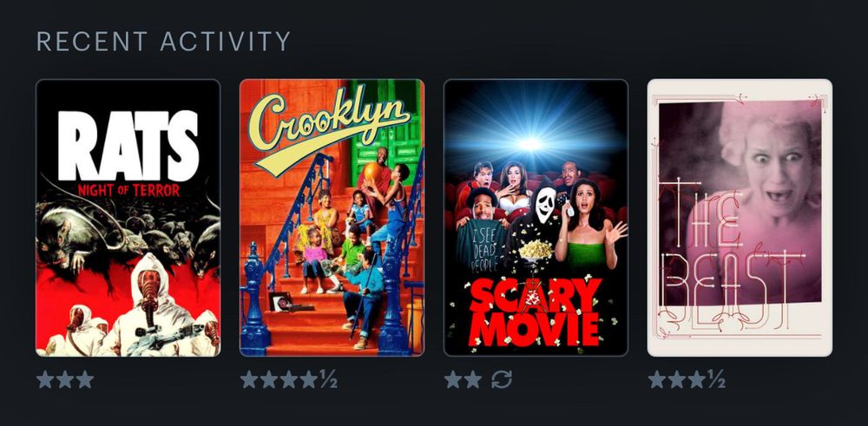
Task: Click the white RATS title text
Action: coord(128,146)
